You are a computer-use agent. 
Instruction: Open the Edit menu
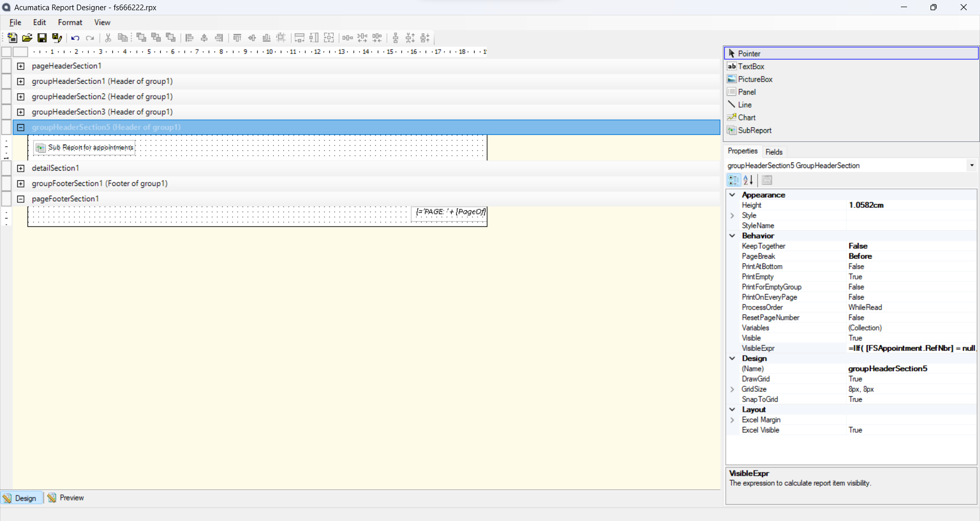click(39, 22)
